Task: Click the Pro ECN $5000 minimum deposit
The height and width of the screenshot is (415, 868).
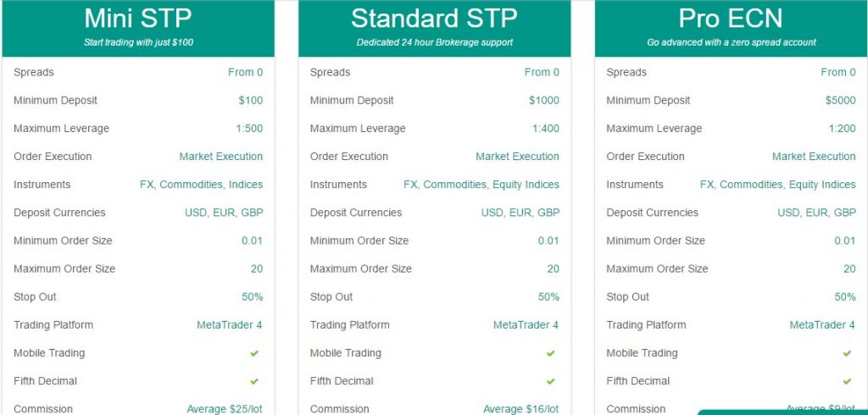Action: [x=840, y=101]
